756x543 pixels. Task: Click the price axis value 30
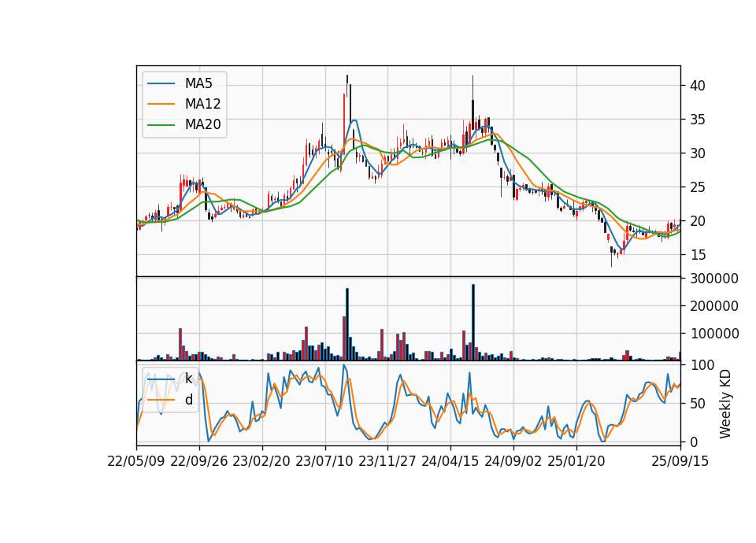(x=698, y=153)
